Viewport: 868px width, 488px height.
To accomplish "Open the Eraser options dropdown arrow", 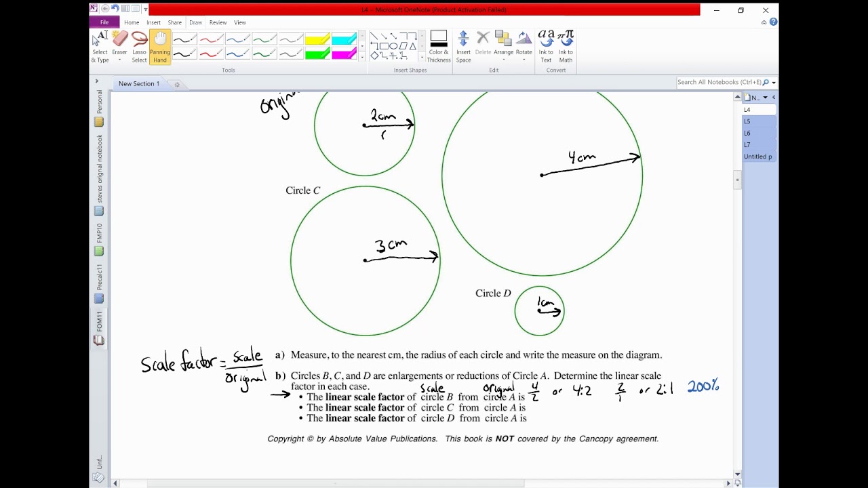I will pyautogui.click(x=119, y=60).
